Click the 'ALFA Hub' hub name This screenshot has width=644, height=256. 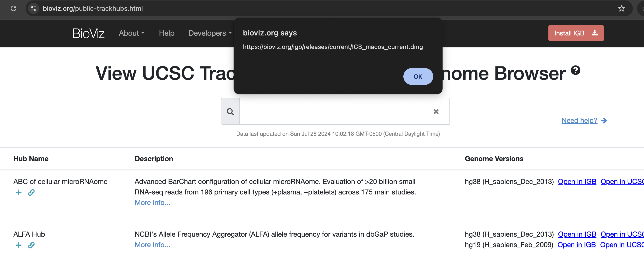pos(29,234)
